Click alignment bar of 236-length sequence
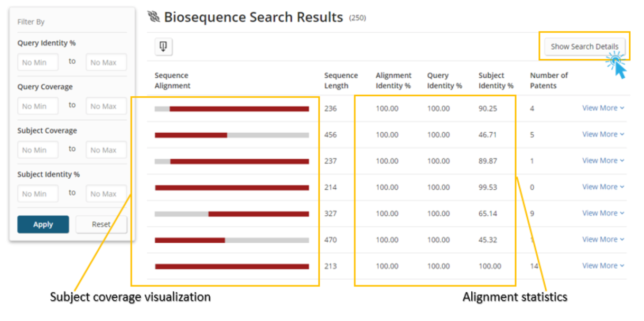Viewport: 644px width, 321px height. click(231, 109)
